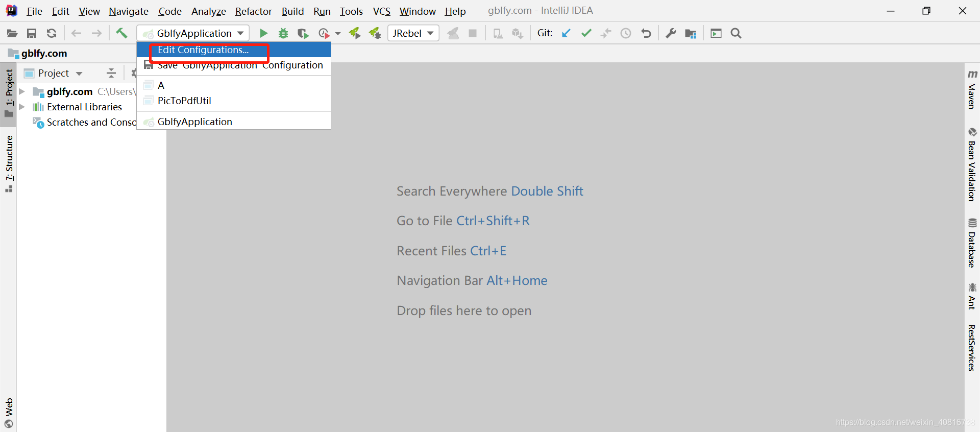Click the run anything window icon

point(716,33)
